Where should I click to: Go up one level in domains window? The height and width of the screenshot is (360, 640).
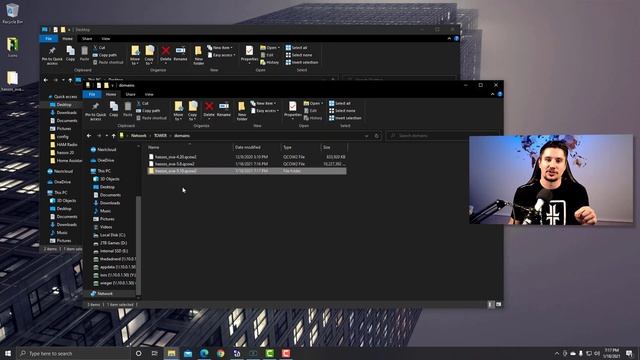pos(113,136)
